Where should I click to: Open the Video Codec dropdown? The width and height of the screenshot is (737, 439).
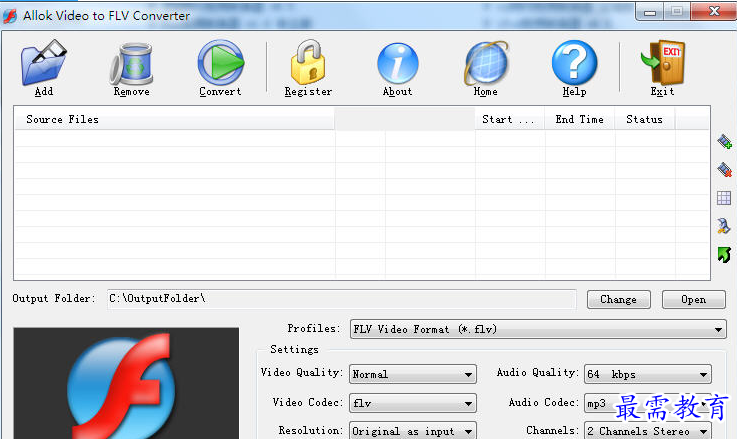point(413,403)
